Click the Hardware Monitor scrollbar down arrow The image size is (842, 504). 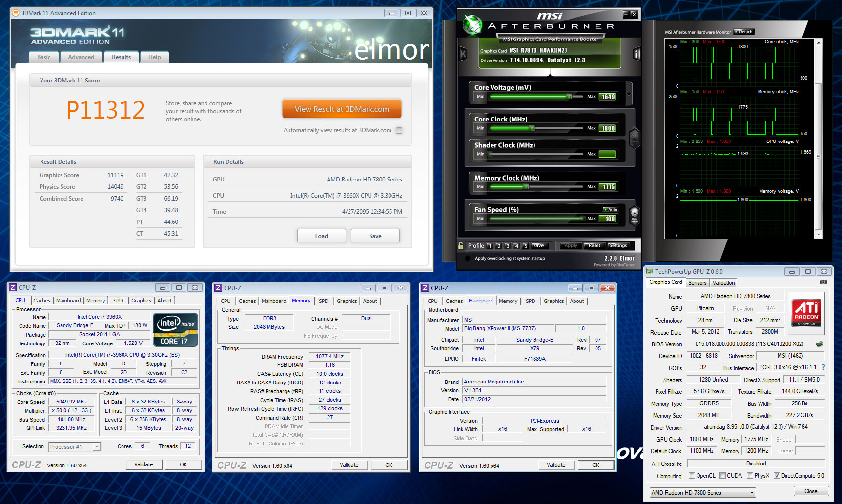[x=819, y=235]
